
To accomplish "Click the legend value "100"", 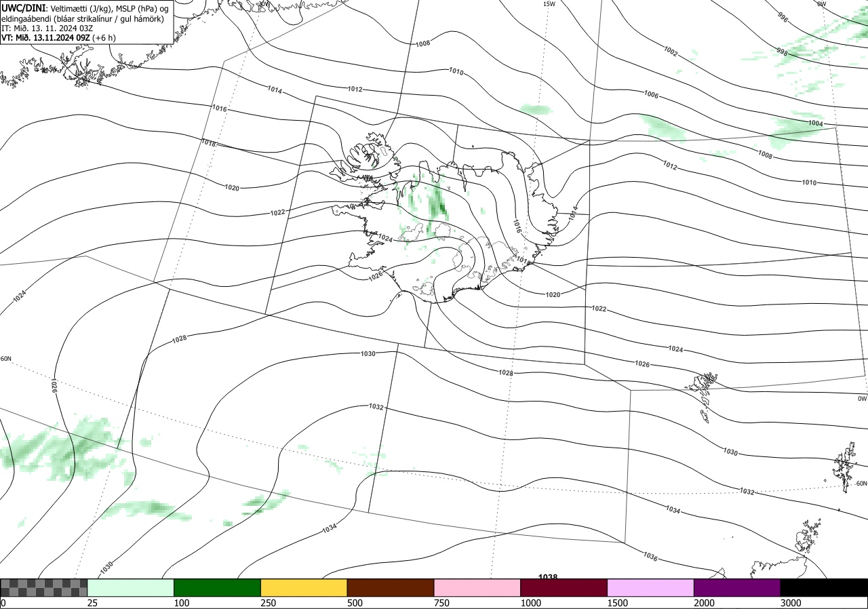I will pos(182,603).
